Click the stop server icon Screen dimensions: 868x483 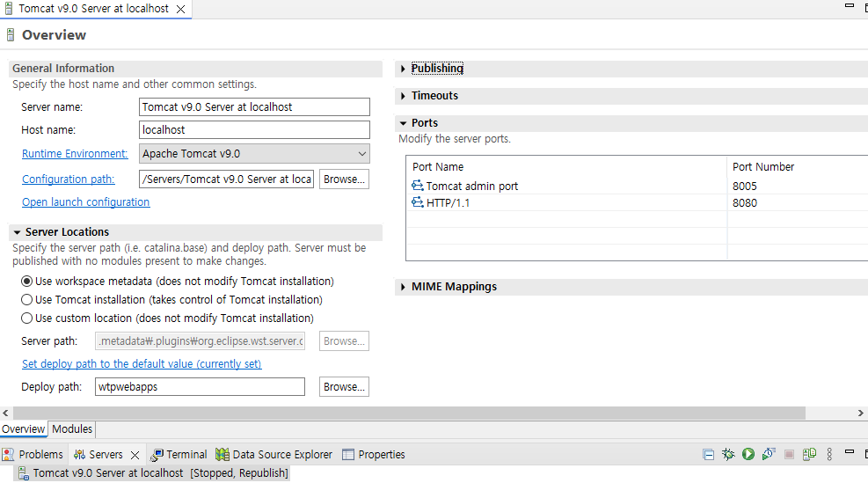[790, 455]
